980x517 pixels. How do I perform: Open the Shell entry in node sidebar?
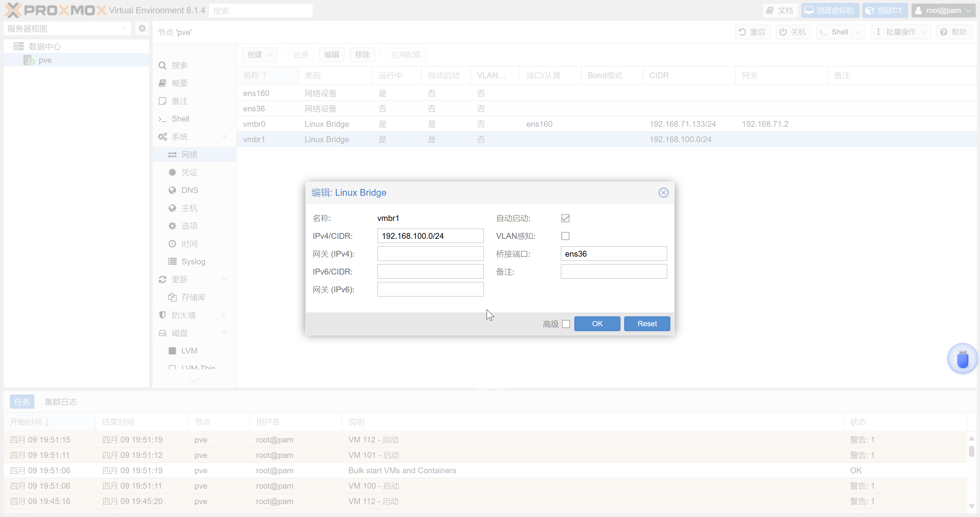tap(180, 119)
